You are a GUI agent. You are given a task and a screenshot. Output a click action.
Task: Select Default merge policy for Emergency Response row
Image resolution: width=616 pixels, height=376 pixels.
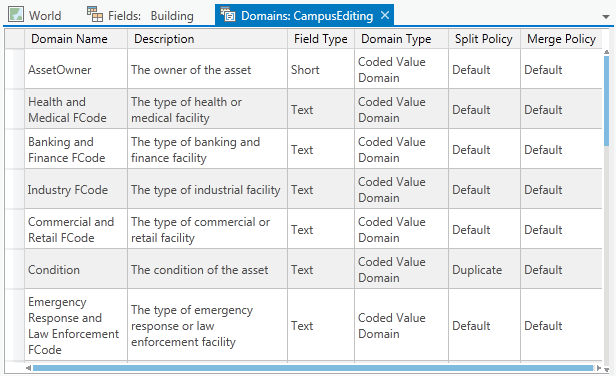[561, 325]
